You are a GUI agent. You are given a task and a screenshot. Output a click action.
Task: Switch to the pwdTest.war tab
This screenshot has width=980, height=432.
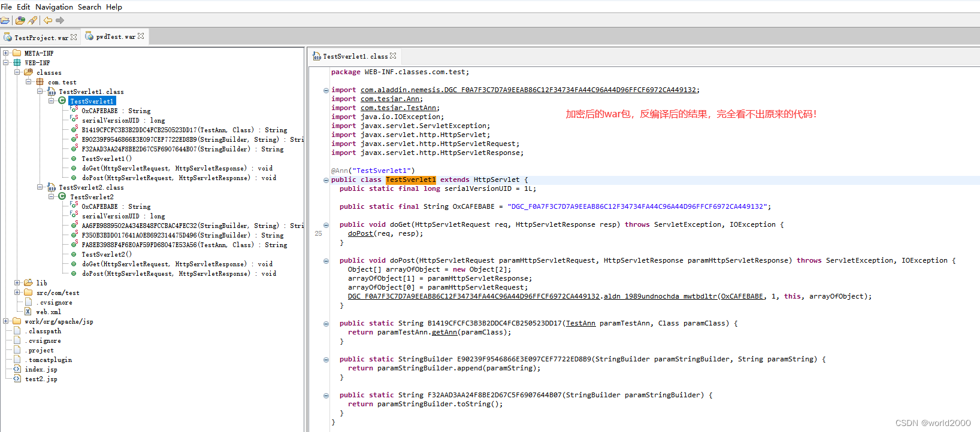pos(116,36)
